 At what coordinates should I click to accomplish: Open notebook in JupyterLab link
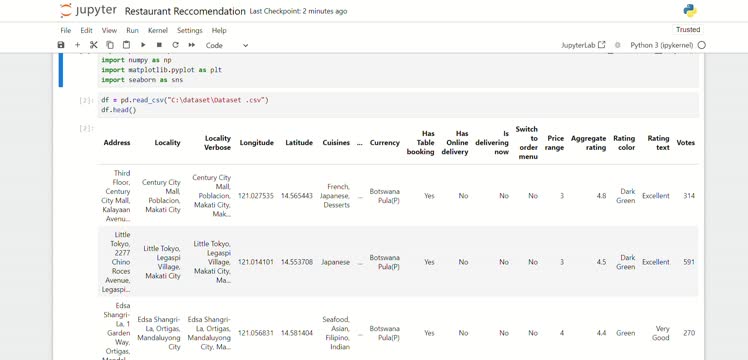[583, 45]
